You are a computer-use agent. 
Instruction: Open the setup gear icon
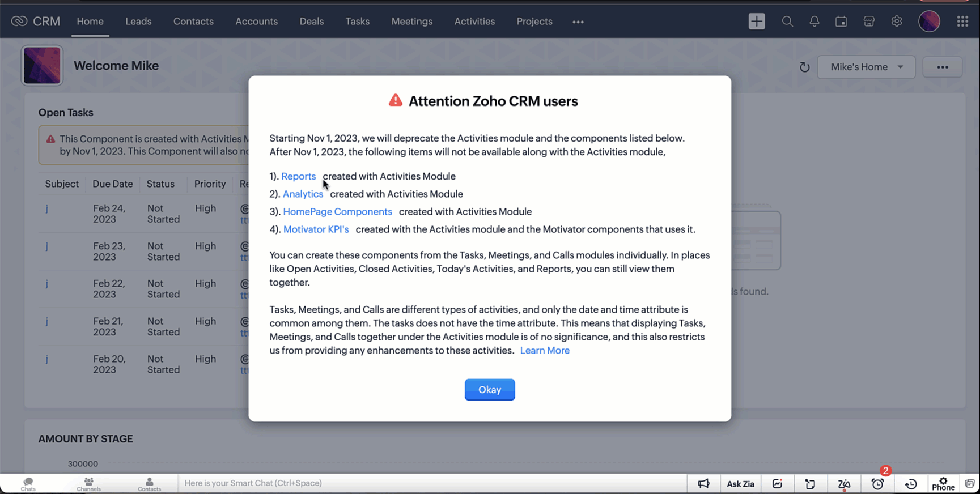897,22
